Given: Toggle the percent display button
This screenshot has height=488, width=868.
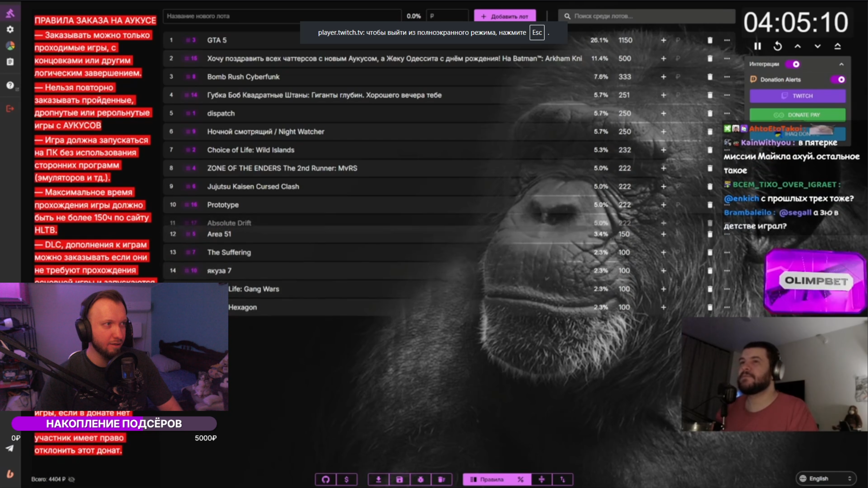Looking at the screenshot, I should point(520,479).
